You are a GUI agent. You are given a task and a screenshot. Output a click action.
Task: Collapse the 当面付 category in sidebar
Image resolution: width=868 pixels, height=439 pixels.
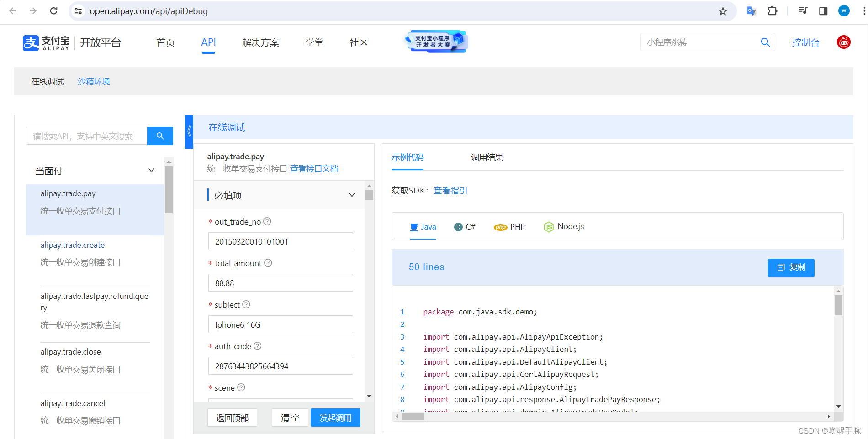point(151,170)
